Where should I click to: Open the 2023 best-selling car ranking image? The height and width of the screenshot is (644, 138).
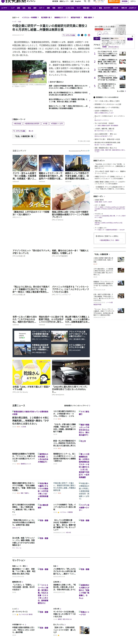click(71, 372)
